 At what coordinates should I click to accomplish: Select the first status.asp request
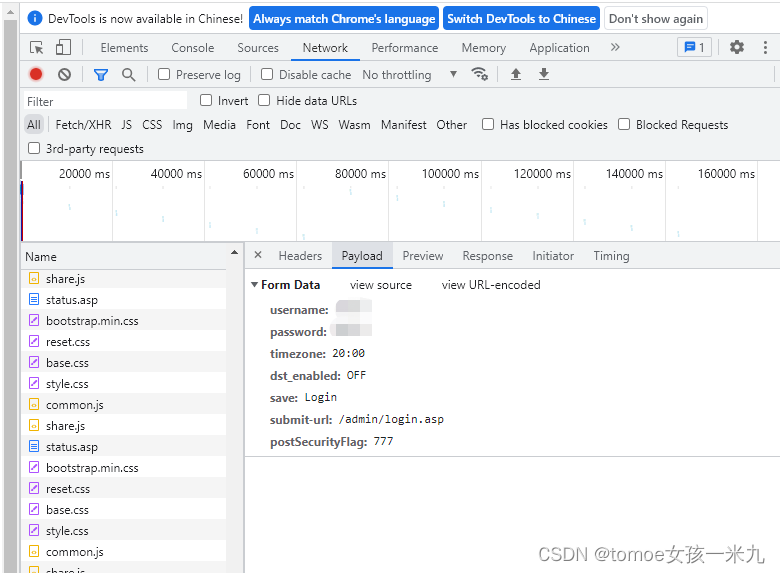pos(124,299)
